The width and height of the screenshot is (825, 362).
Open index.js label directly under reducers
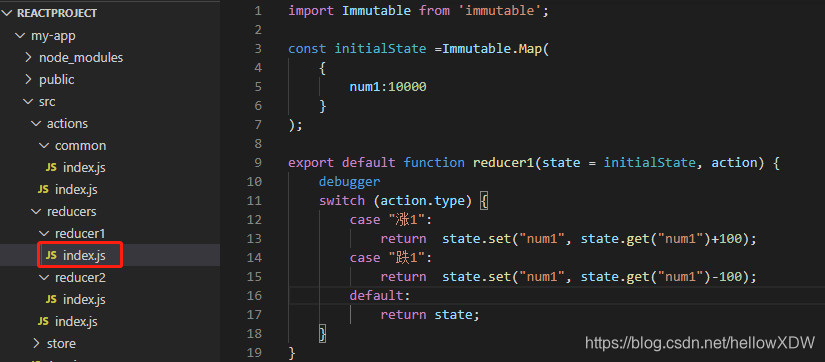pos(76,321)
